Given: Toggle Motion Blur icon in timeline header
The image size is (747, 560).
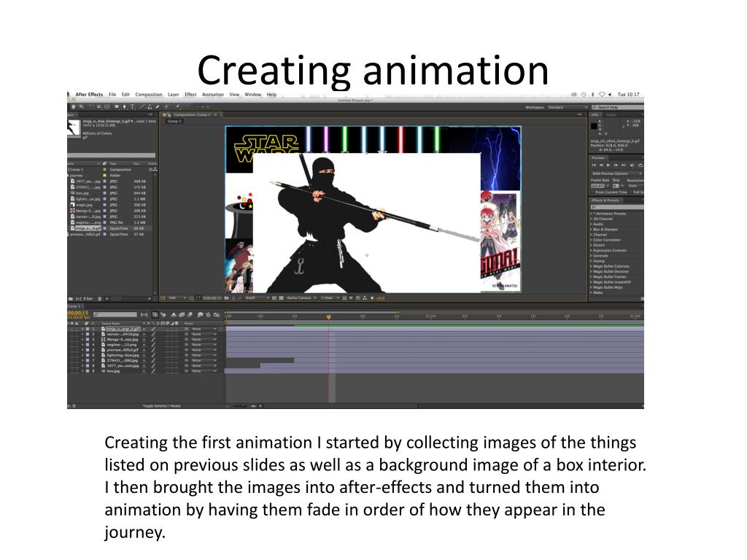Looking at the screenshot, I should (190, 315).
